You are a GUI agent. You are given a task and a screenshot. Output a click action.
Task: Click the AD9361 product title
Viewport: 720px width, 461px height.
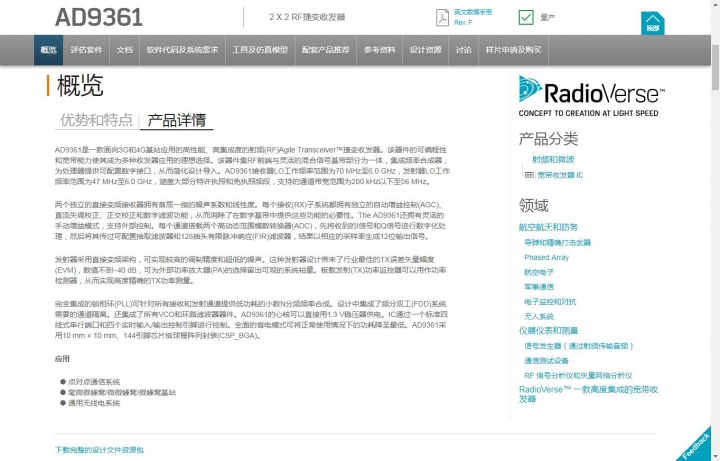(99, 17)
